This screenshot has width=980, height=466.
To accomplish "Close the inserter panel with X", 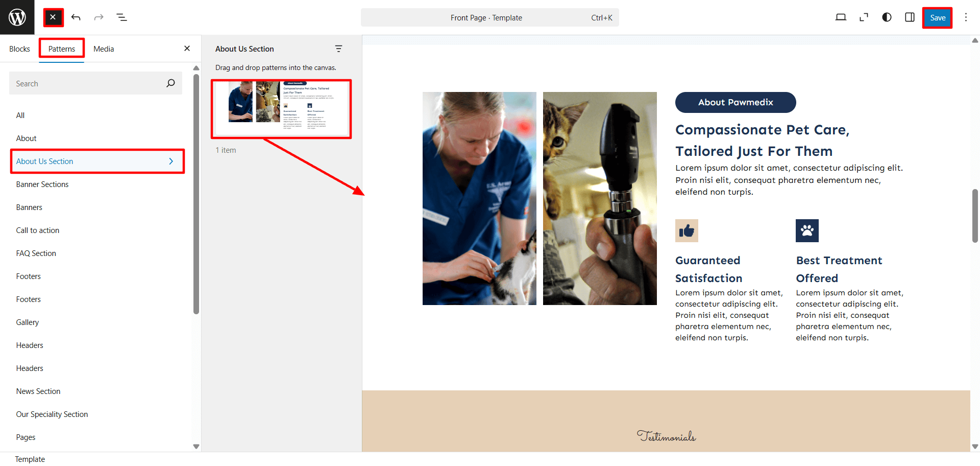I will (x=187, y=49).
